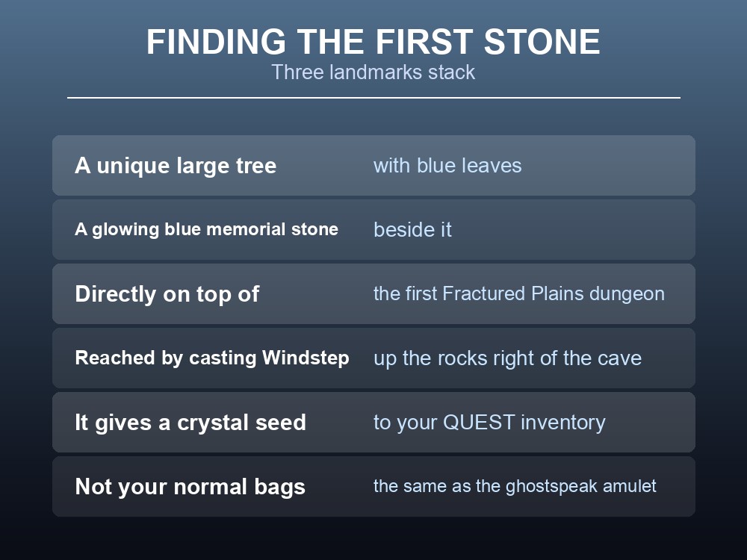The image size is (747, 560).
Task: Click the word 'Windstep' in the fourth row
Action: point(306,358)
